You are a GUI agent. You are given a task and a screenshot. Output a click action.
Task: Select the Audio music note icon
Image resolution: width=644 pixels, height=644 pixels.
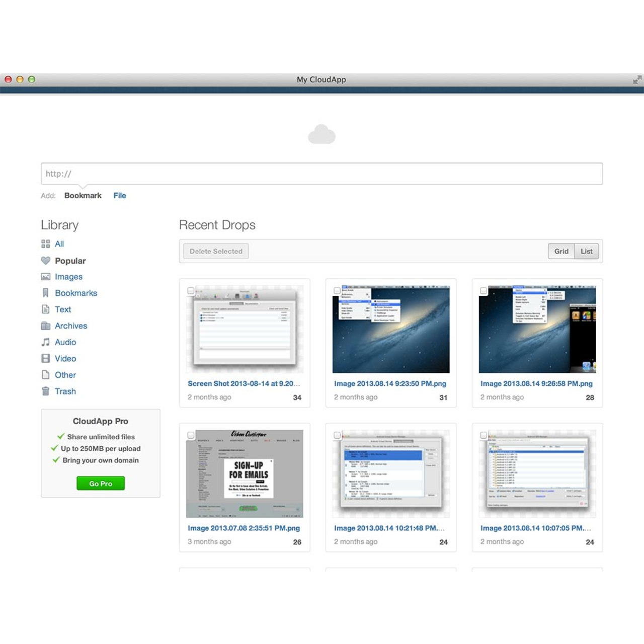45,342
